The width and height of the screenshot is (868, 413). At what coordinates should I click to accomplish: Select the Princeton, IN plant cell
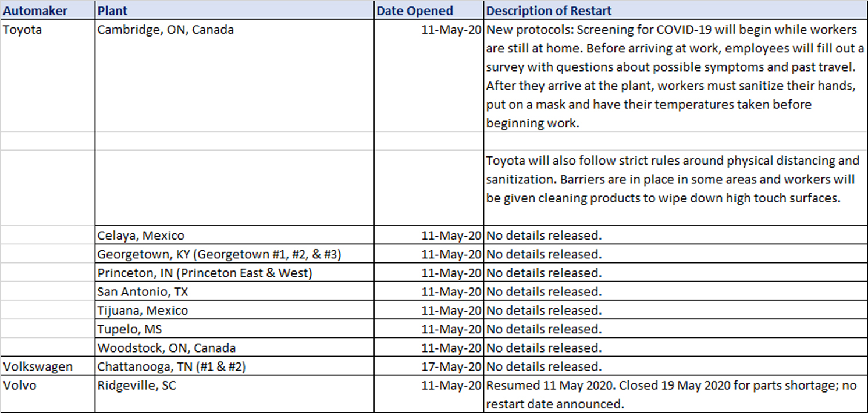[205, 273]
